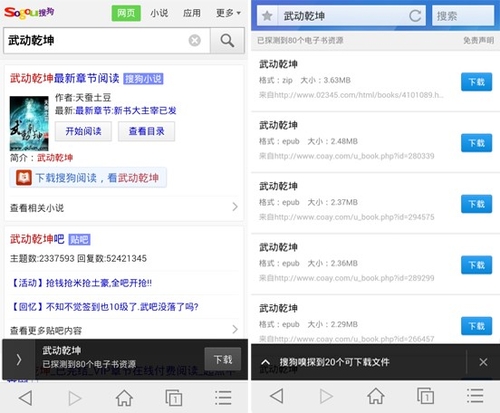Image resolution: width=500 pixels, height=413 pixels.
Task: Focus the 搜索 box in right browser
Action: 463,16
